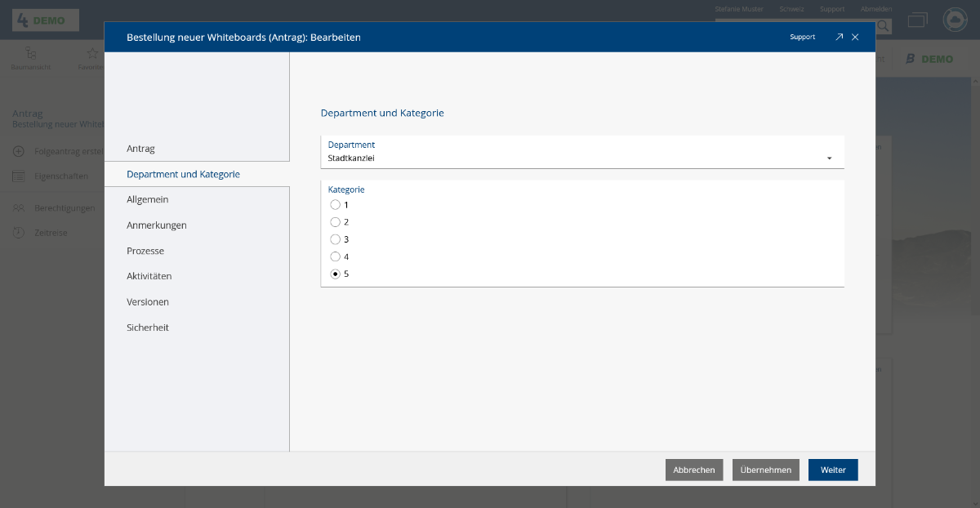Click the Folgeantrag erstellen plus icon

tap(18, 151)
